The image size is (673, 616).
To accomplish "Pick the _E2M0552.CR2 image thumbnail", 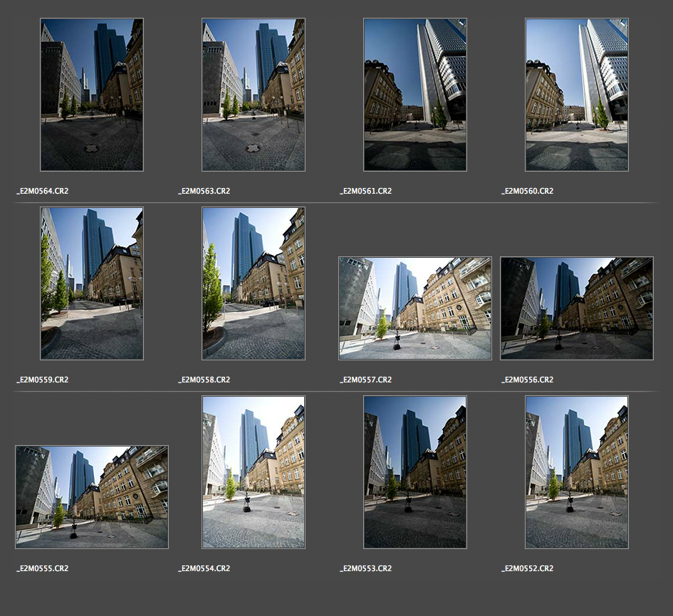I will [x=577, y=472].
